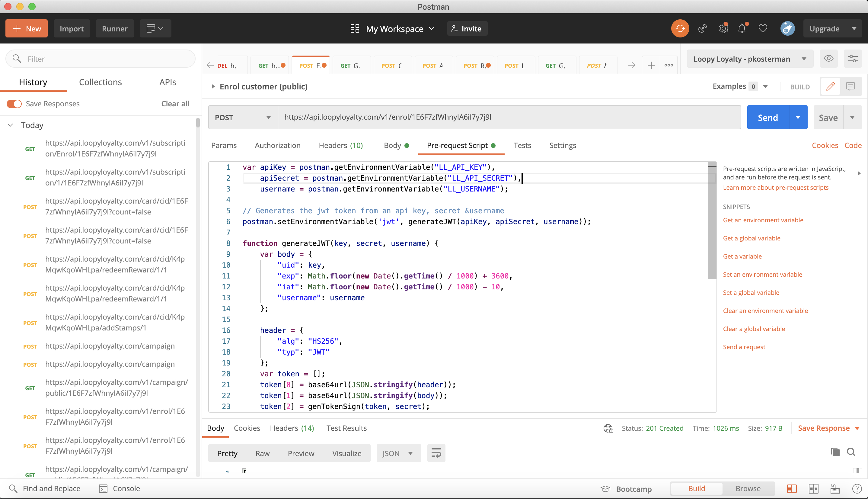Select the Pretty response view
Screen dimensions: 868x499
click(227, 453)
